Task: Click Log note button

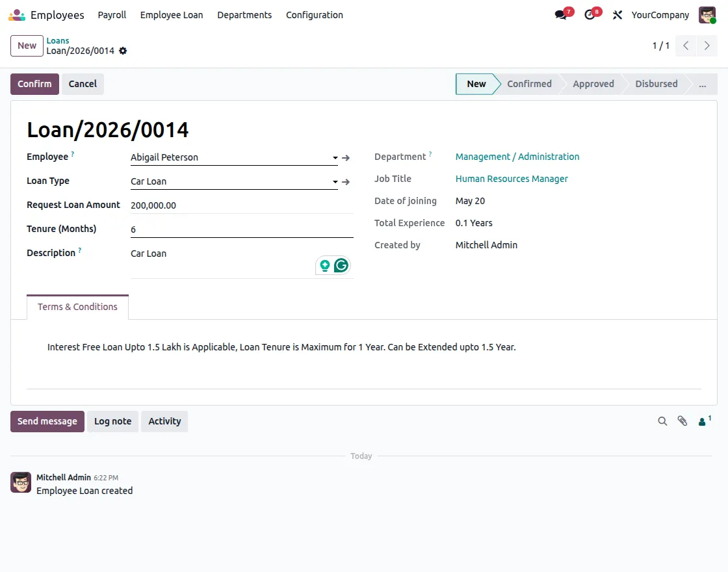Action: click(113, 421)
